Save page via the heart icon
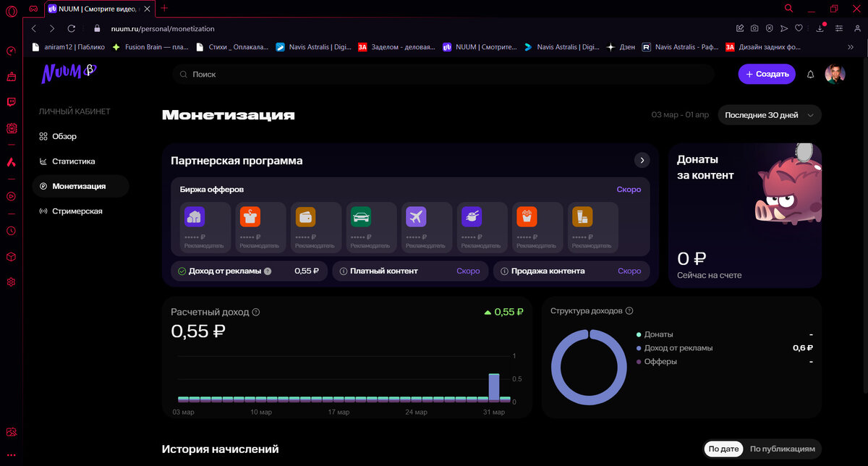The height and width of the screenshot is (466, 868). coord(798,28)
